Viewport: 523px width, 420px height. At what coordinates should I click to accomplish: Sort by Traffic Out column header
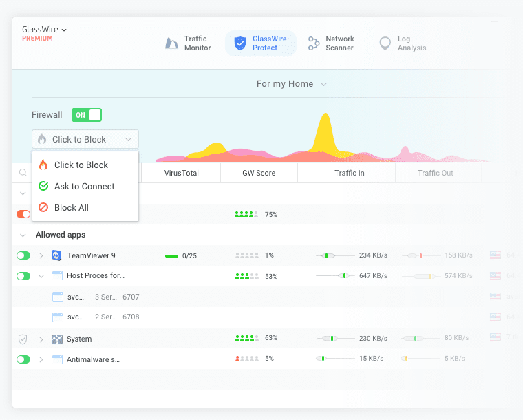436,173
